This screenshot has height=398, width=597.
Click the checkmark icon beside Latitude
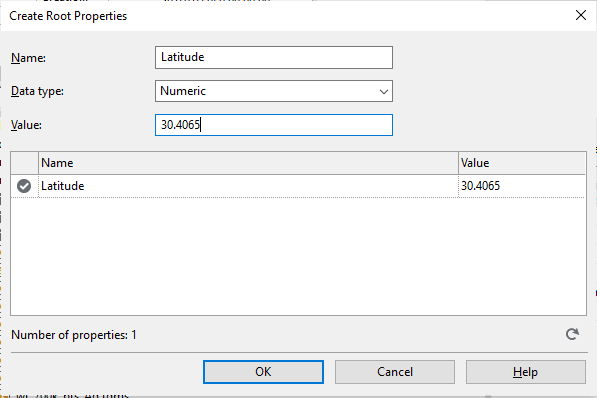(x=24, y=186)
